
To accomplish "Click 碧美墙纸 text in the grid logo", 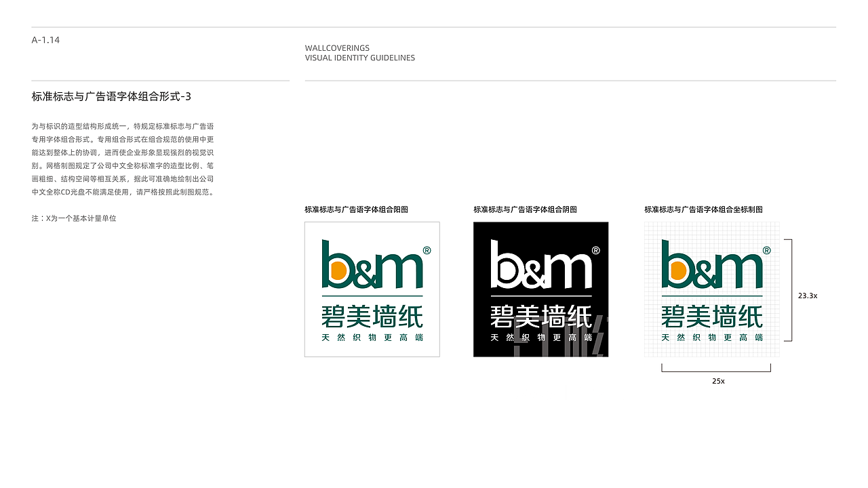I will coord(712,317).
